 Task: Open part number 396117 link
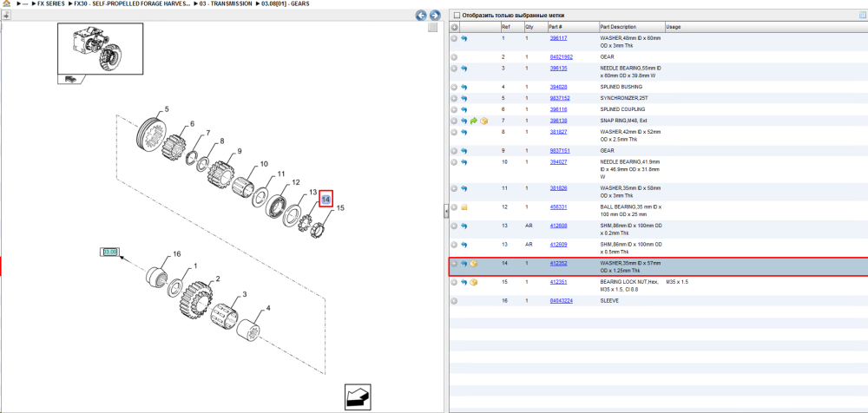(558, 38)
